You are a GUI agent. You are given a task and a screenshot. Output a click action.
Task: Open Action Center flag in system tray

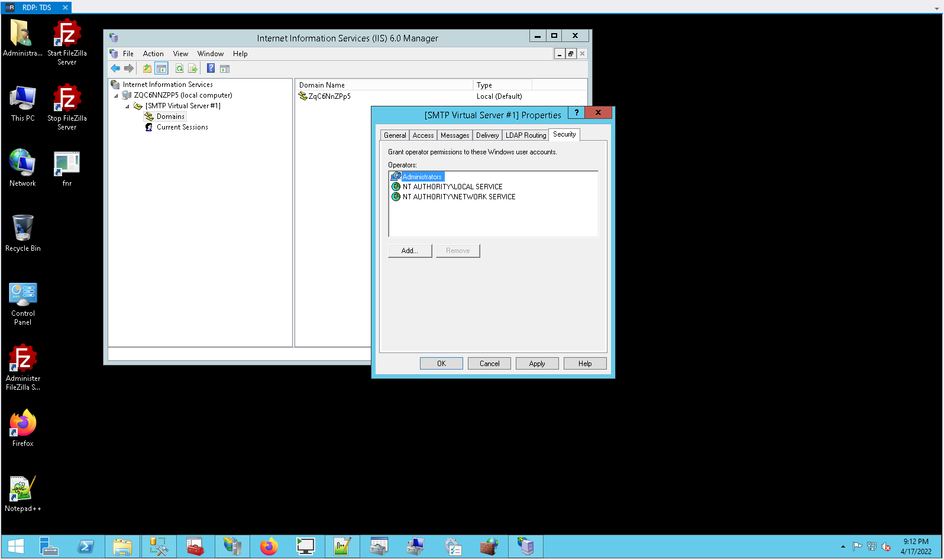click(x=857, y=546)
